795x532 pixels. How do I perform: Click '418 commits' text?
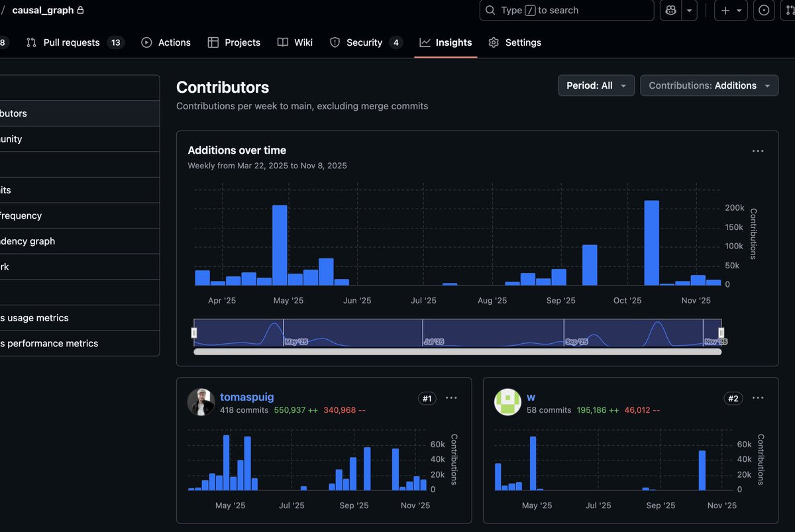[x=244, y=410]
